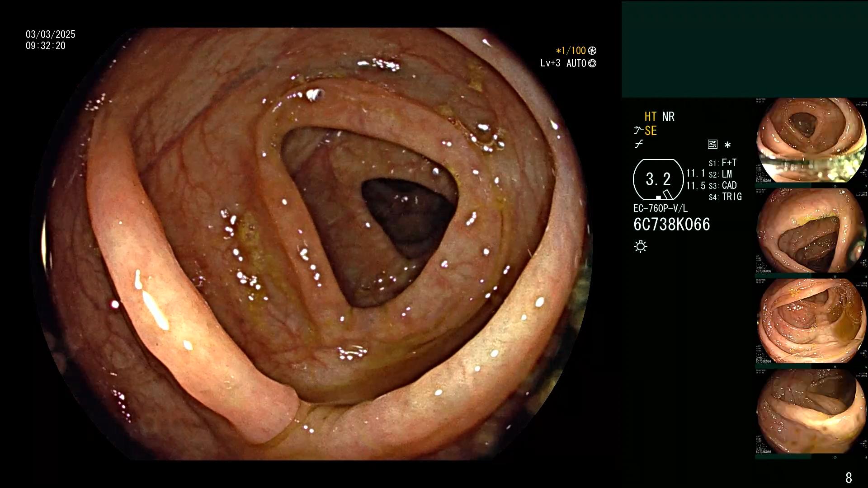Click the tone curve icon below SE

click(x=639, y=144)
